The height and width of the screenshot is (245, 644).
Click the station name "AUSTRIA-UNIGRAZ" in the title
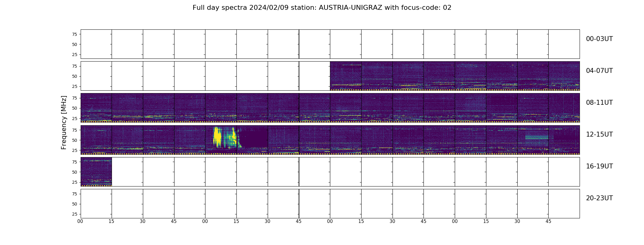[351, 8]
